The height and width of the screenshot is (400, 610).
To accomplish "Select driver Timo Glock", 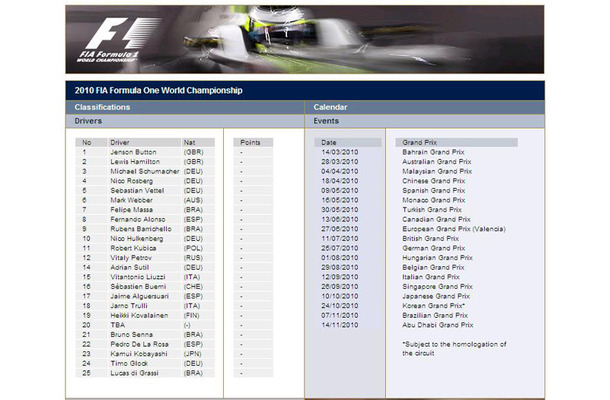I will 129,363.
